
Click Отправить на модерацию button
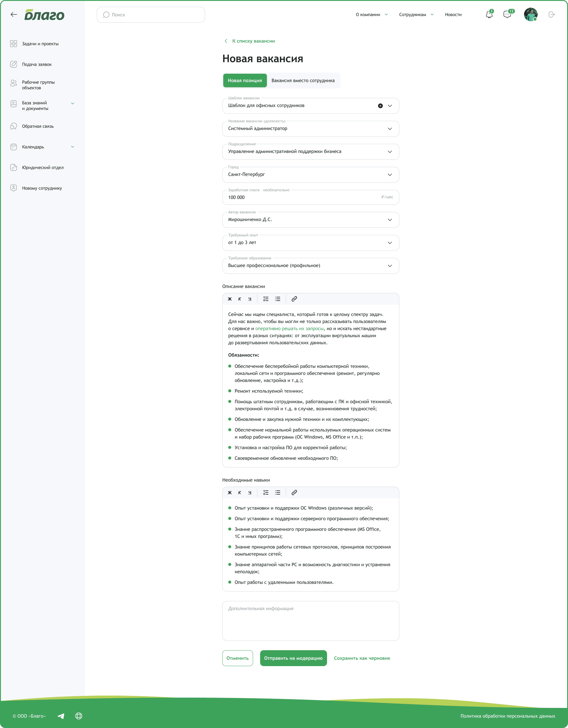(293, 658)
